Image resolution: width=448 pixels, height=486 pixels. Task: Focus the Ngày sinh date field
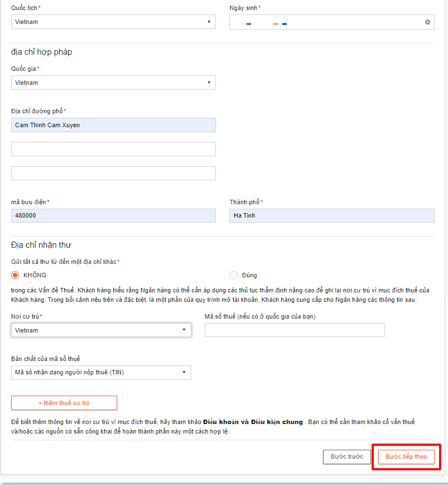[x=332, y=22]
